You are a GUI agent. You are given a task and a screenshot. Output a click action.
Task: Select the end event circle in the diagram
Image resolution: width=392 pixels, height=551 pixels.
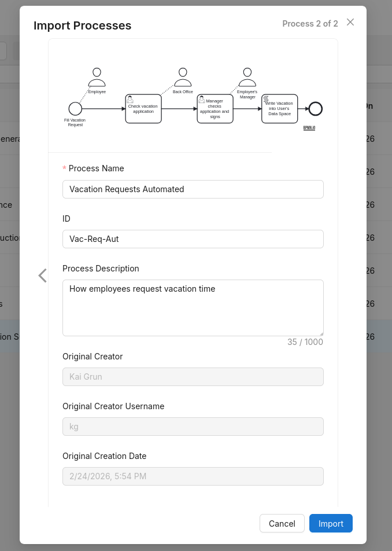(x=315, y=109)
